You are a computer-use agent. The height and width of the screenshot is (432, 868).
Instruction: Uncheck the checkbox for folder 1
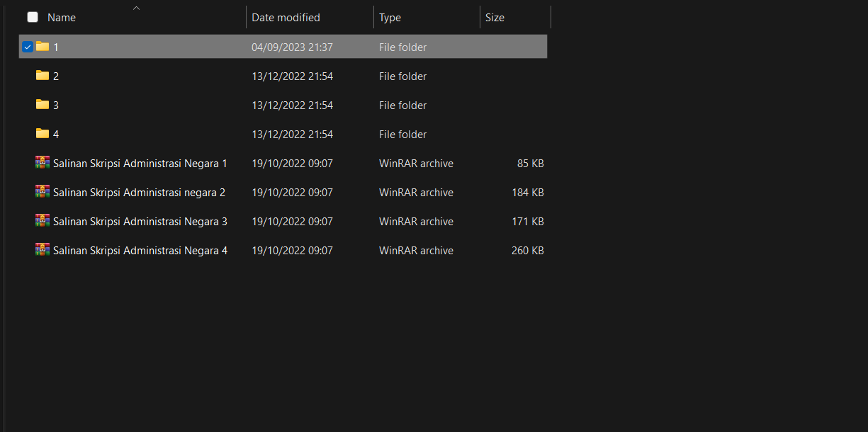28,47
